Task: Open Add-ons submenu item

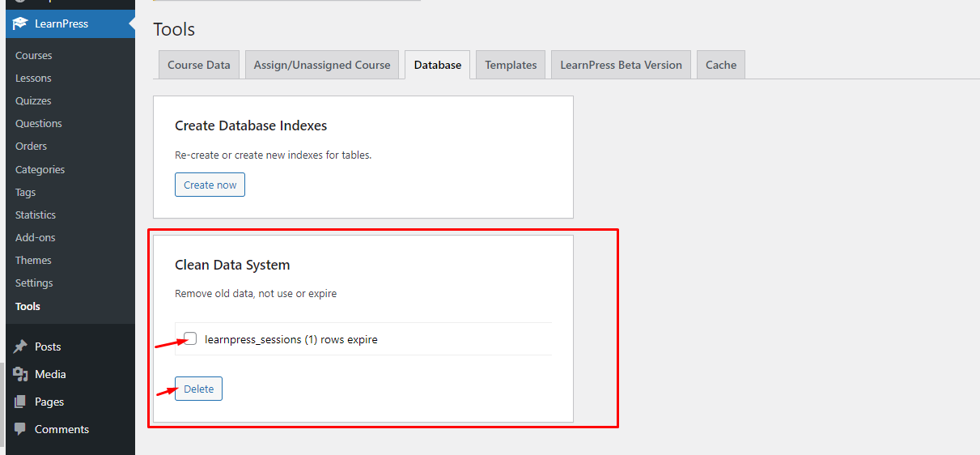Action: coord(36,237)
